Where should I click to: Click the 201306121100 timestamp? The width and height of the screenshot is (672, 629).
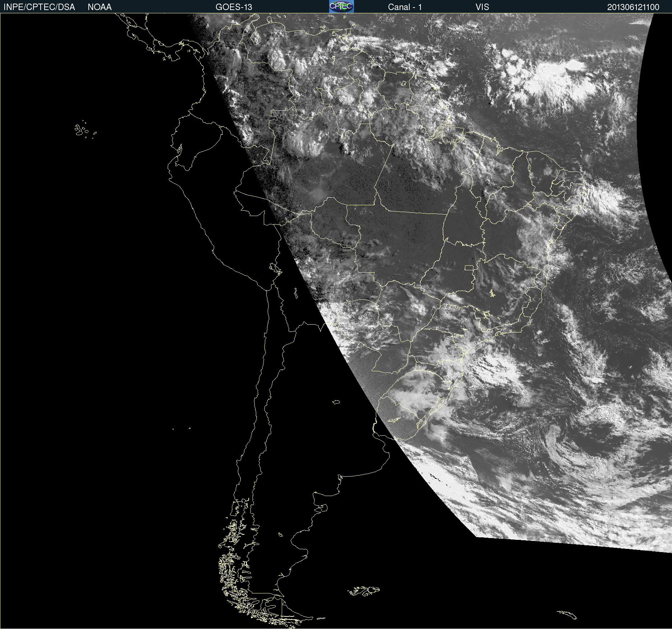(633, 7)
